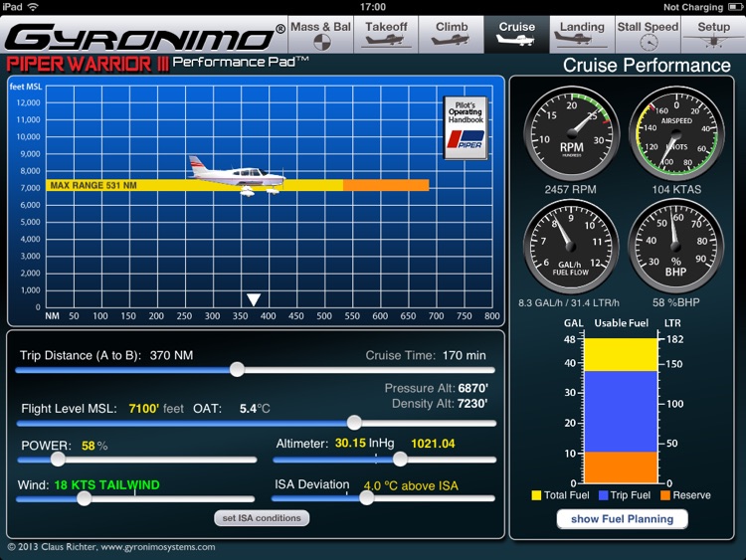Click the Pressure Alt 6870' value

pos(472,388)
